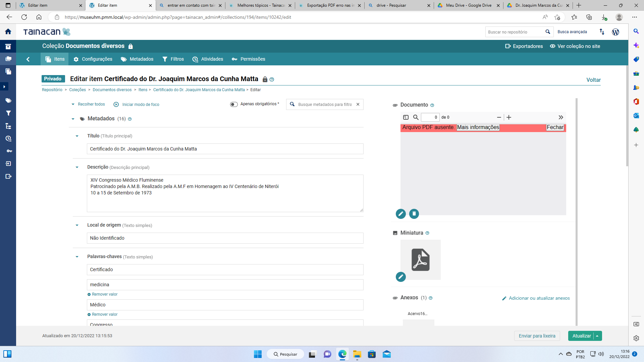Open the Filtros tab
The height and width of the screenshot is (362, 644).
pyautogui.click(x=173, y=59)
